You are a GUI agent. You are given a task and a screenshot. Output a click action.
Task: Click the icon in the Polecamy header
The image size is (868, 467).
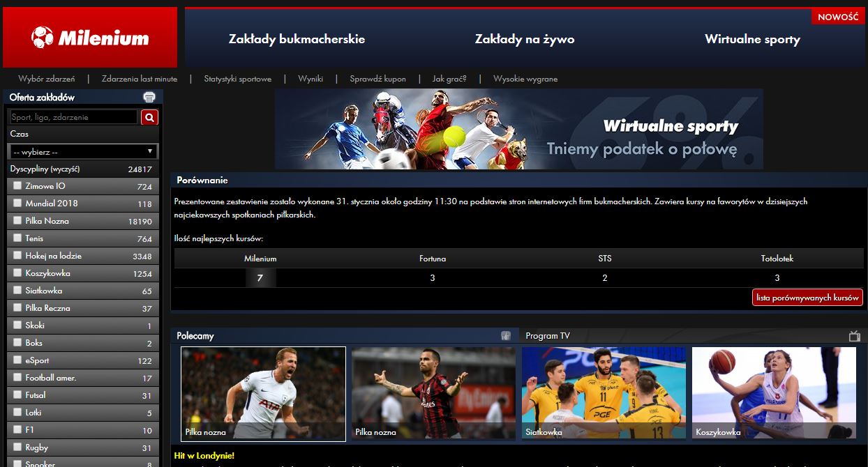click(506, 336)
